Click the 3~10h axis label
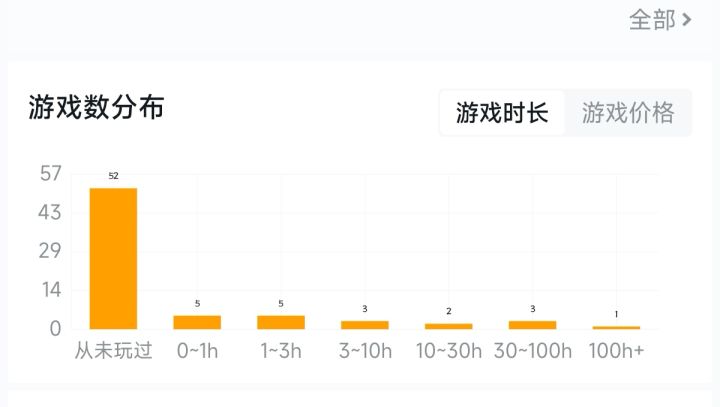This screenshot has height=407, width=720. pyautogui.click(x=364, y=351)
